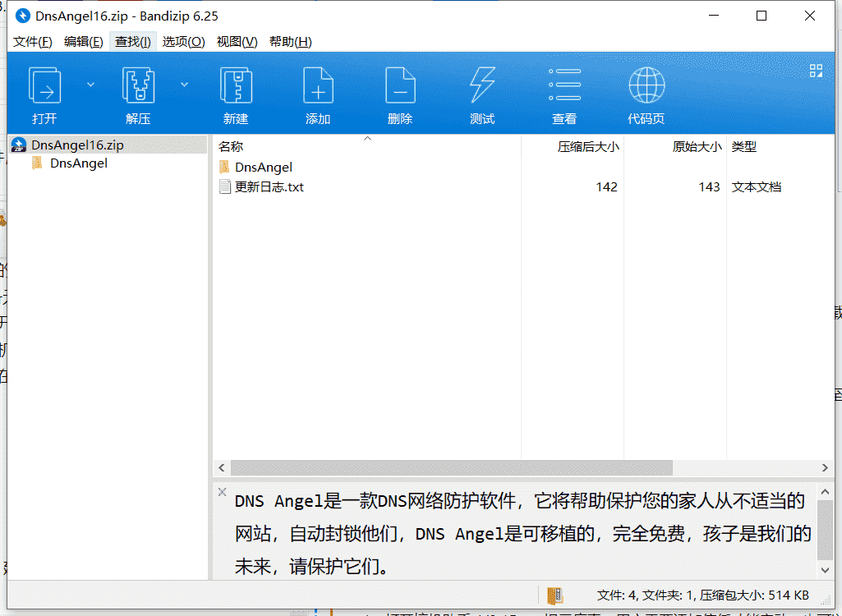Screen dimensions: 842x616
Task: Close the archive comment pane with X
Action: [x=223, y=491]
